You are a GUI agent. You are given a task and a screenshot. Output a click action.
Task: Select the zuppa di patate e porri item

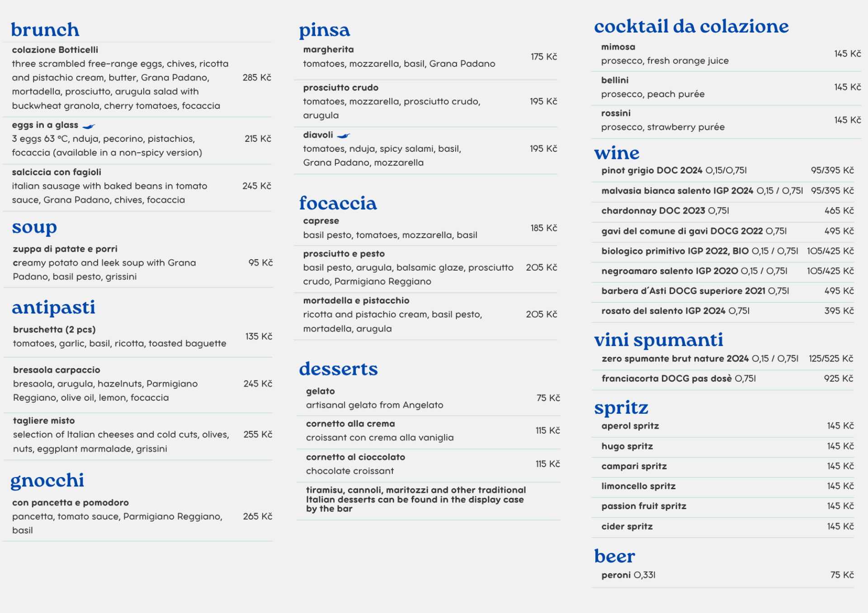click(65, 249)
